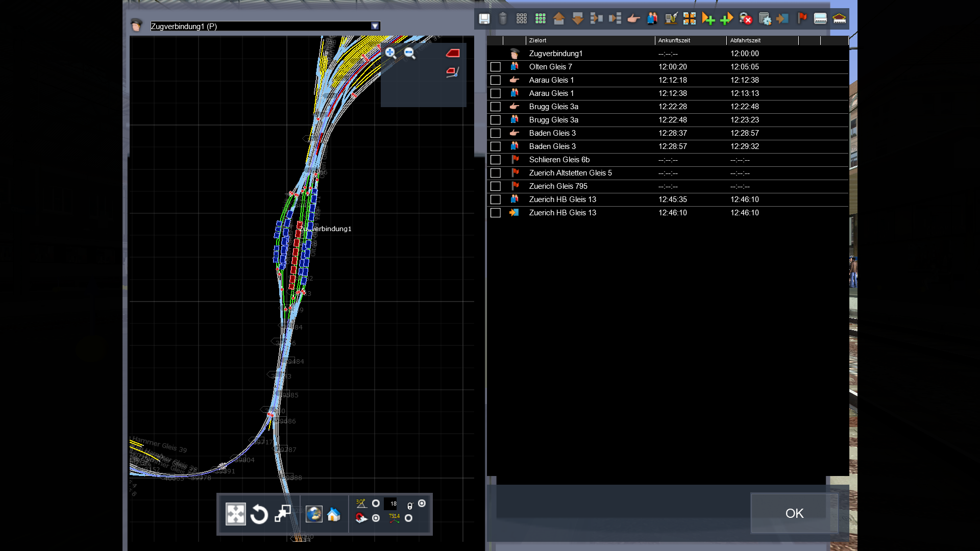The height and width of the screenshot is (551, 980).
Task: Click the move entry up arrow icon
Action: [x=559, y=19]
